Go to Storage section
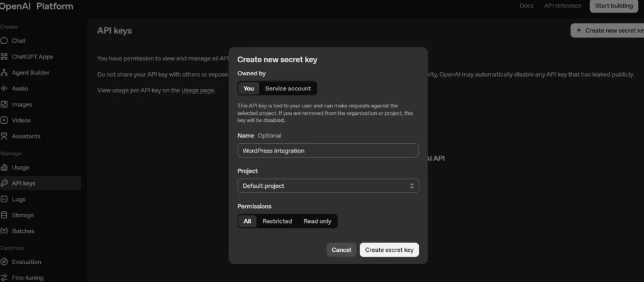This screenshot has height=282, width=644. click(x=23, y=215)
